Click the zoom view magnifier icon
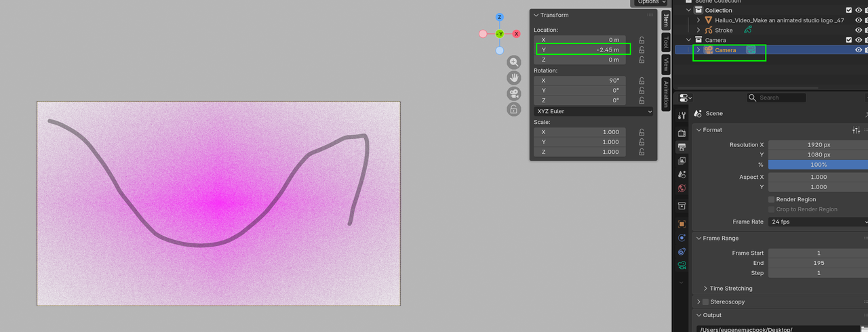Screen dimensions: 868x332 pos(514,62)
